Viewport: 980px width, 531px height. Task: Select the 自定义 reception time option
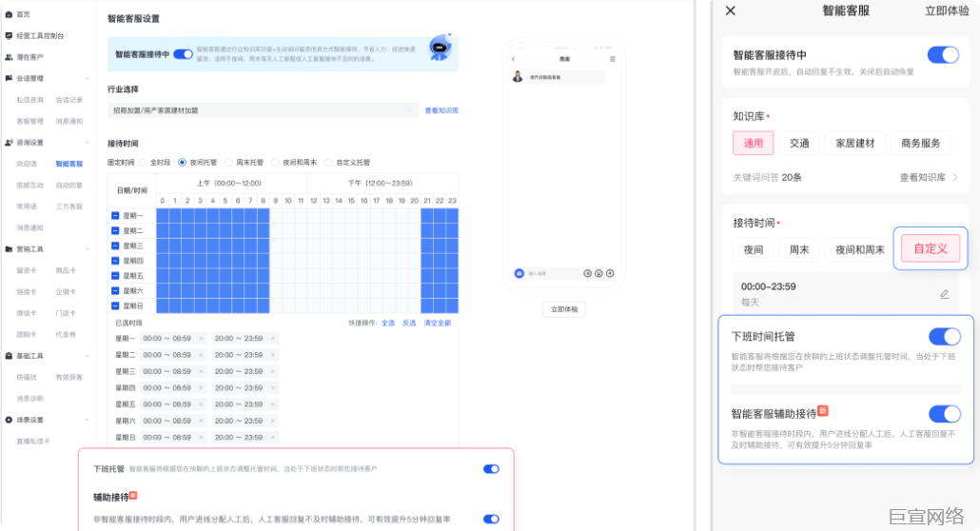931,249
